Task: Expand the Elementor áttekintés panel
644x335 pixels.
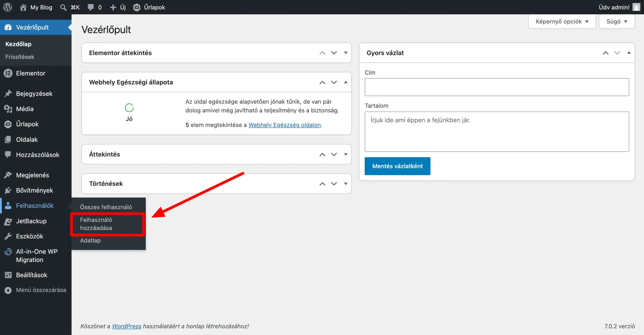Action: tap(346, 53)
